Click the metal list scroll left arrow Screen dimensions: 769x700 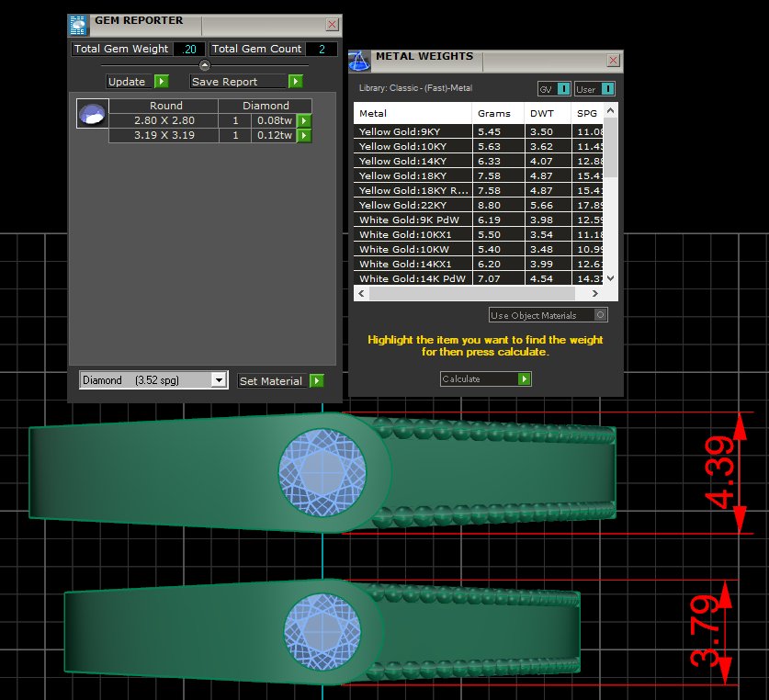pos(361,293)
